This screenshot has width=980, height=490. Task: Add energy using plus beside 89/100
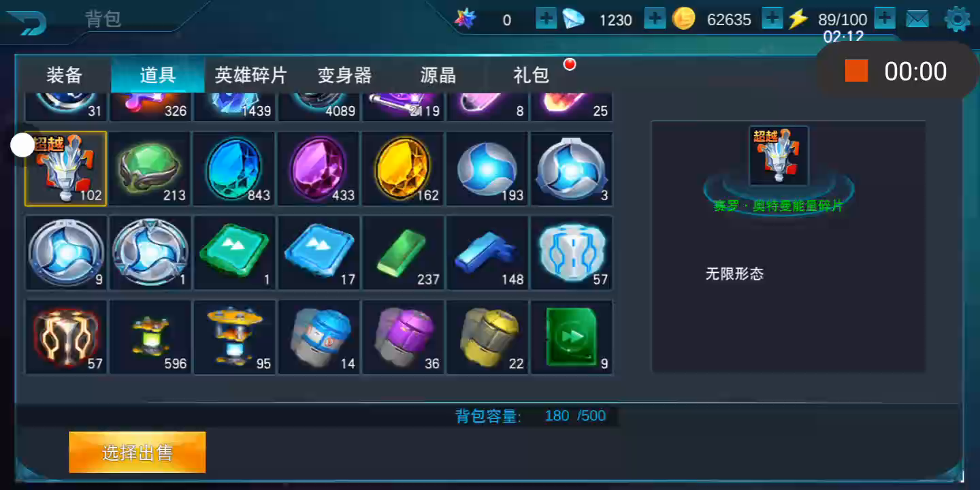(885, 18)
